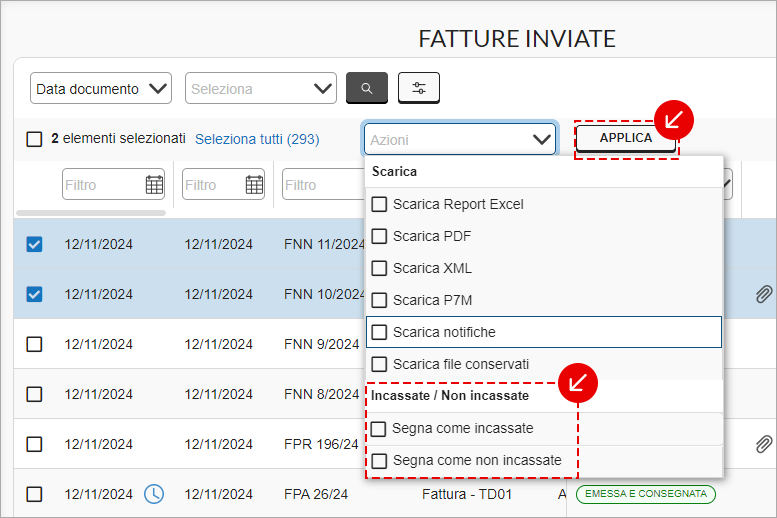Click the horizontal scrollbar under the filters
This screenshot has height=518, width=777.
(91, 213)
